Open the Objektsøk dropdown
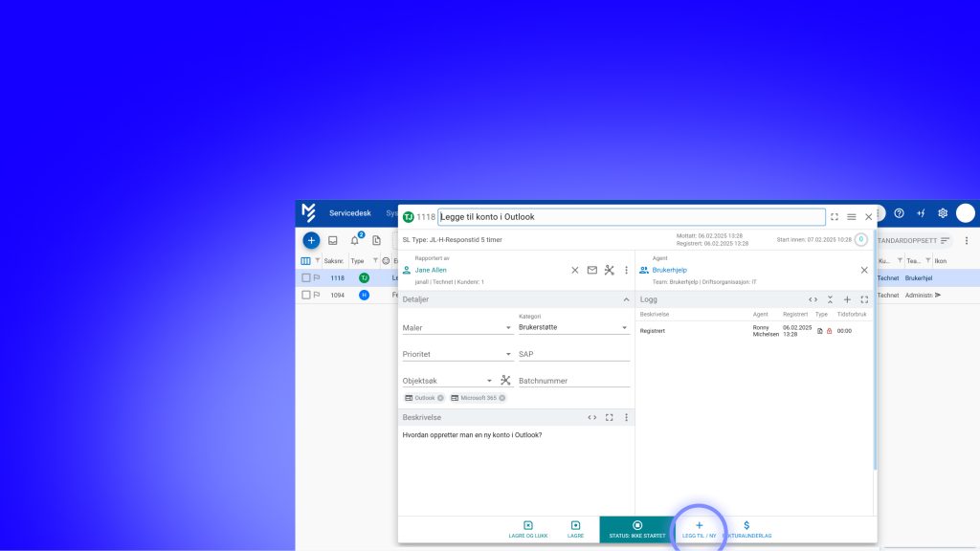Viewport: 980px width, 551px height. click(x=448, y=381)
